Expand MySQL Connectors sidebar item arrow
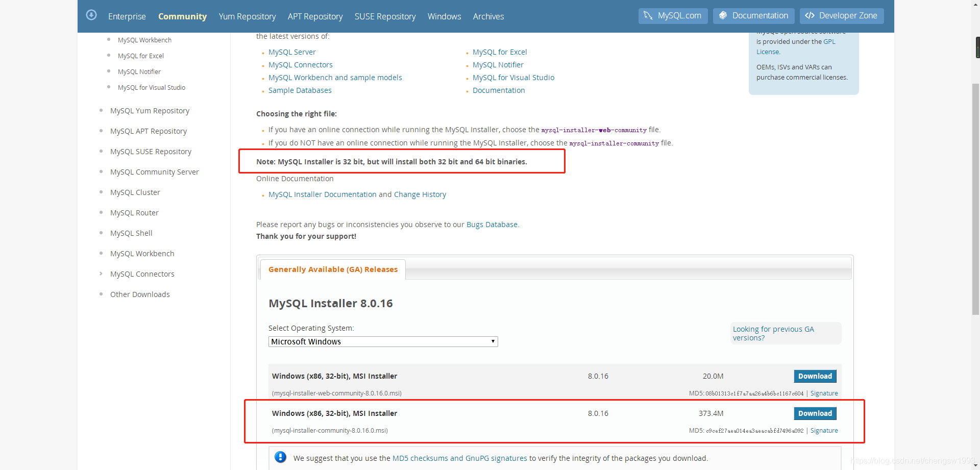980x470 pixels. [x=101, y=274]
